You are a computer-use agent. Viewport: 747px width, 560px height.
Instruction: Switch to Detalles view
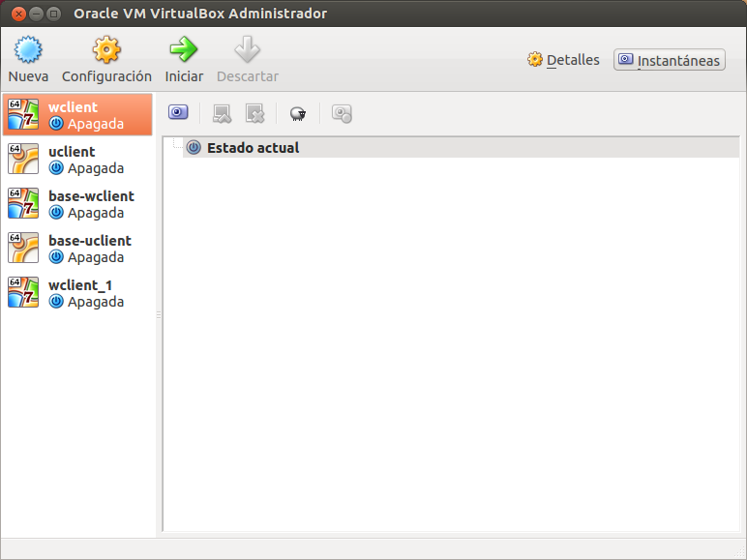coord(563,60)
